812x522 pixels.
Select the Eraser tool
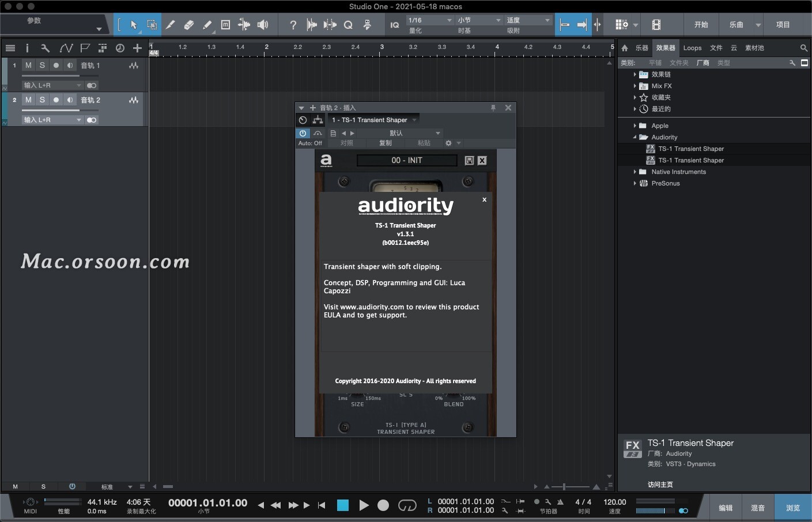tap(188, 25)
